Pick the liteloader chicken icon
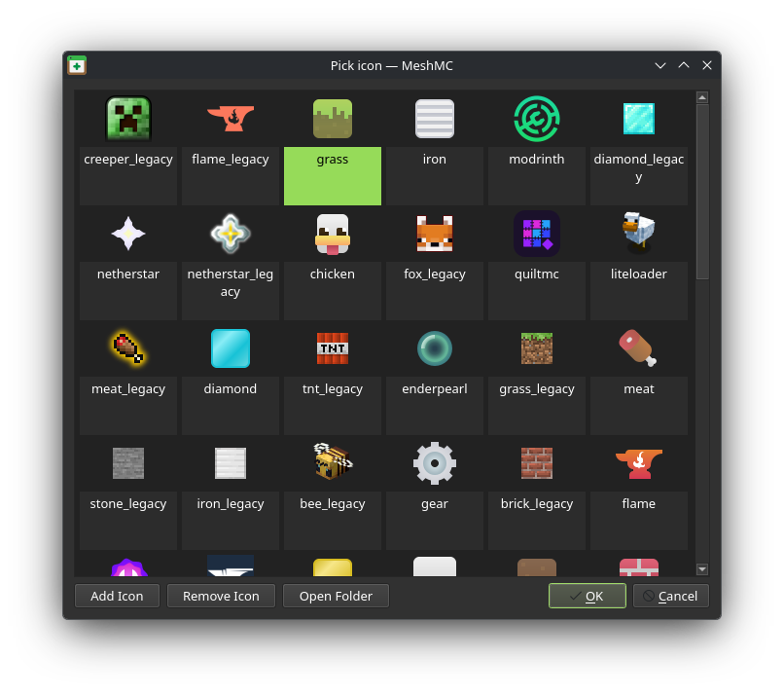This screenshot has width=784, height=694. point(639,235)
